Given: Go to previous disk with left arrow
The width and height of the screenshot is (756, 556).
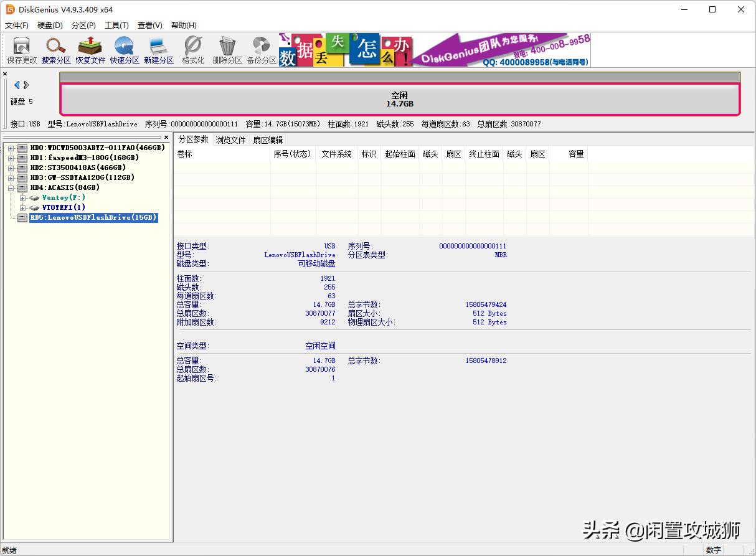Looking at the screenshot, I should point(17,85).
